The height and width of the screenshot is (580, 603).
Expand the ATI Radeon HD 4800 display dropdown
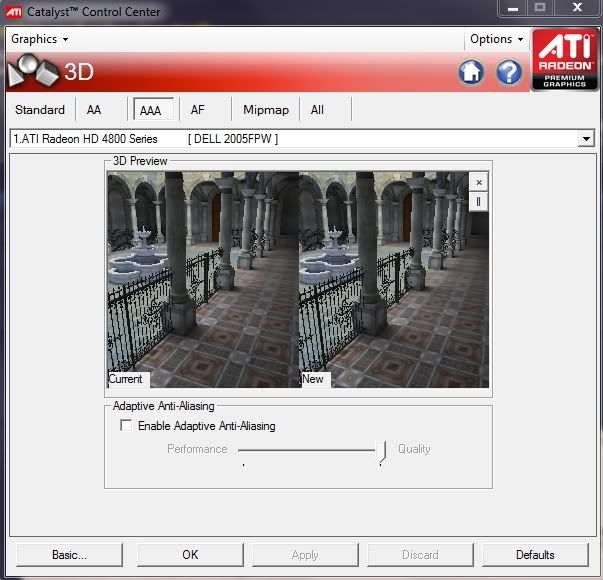click(586, 138)
